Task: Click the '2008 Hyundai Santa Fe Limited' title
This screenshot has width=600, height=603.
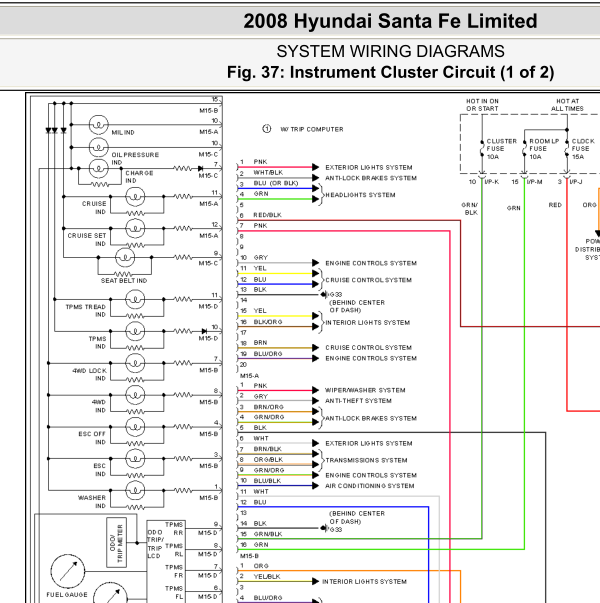Action: click(x=390, y=21)
